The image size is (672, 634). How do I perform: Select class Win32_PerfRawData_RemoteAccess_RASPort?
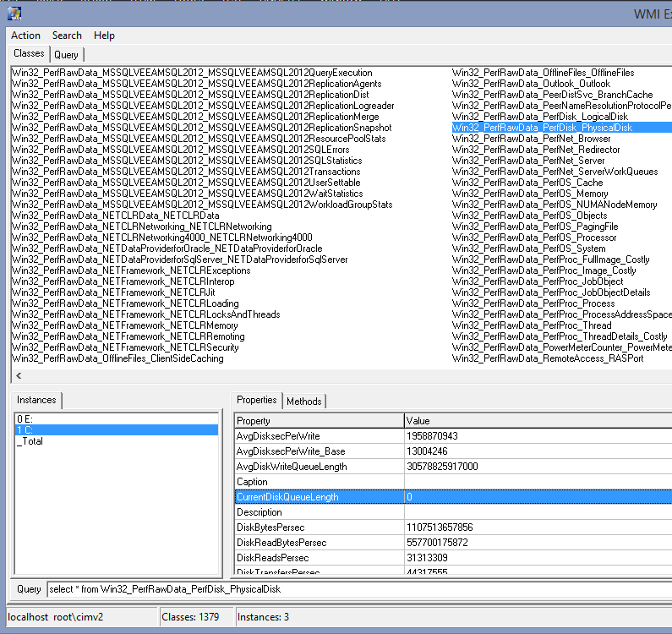coord(548,358)
